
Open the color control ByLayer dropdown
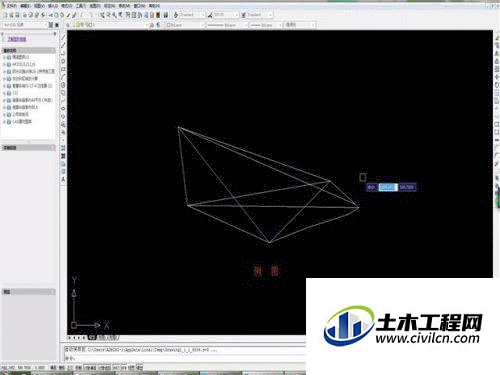coord(185,25)
